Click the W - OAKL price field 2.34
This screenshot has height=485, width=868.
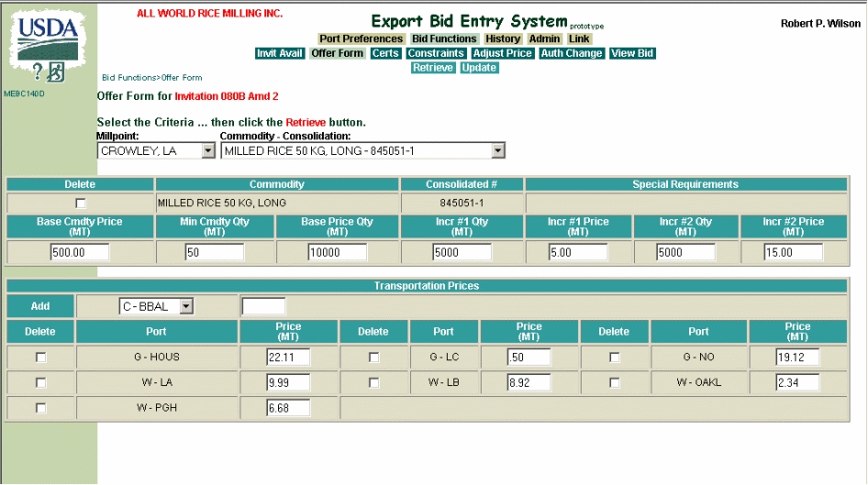point(797,382)
